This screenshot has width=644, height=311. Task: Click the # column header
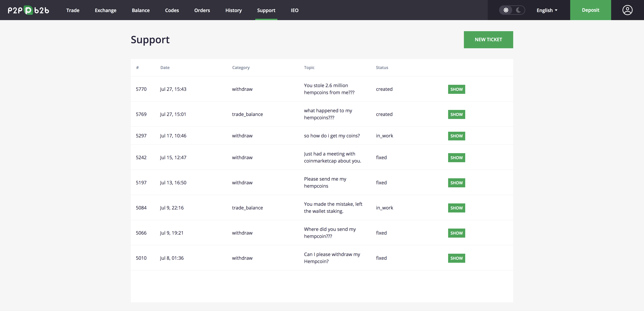pos(137,68)
